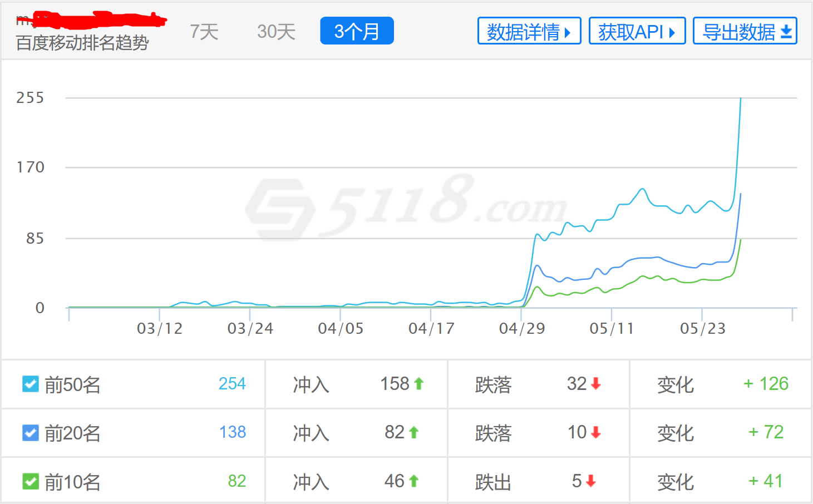Click the 04/29 axis label on the chart
This screenshot has height=504, width=813.
tap(521, 328)
